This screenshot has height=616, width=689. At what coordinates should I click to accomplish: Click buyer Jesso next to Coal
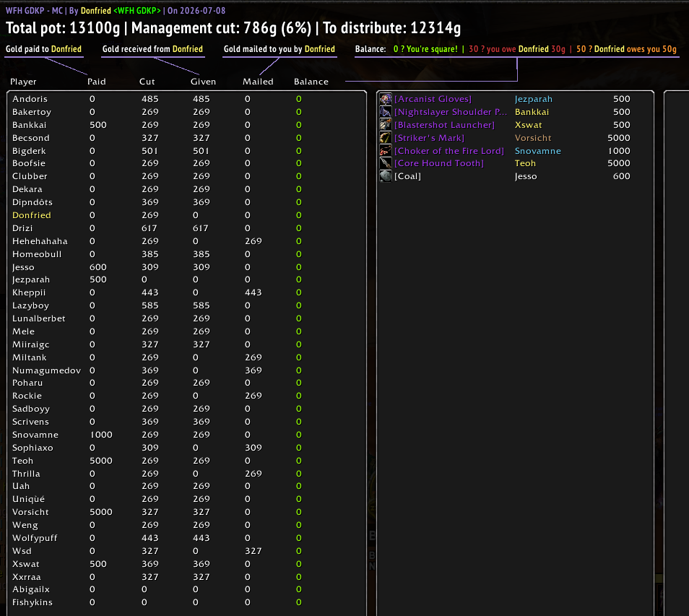(x=526, y=176)
